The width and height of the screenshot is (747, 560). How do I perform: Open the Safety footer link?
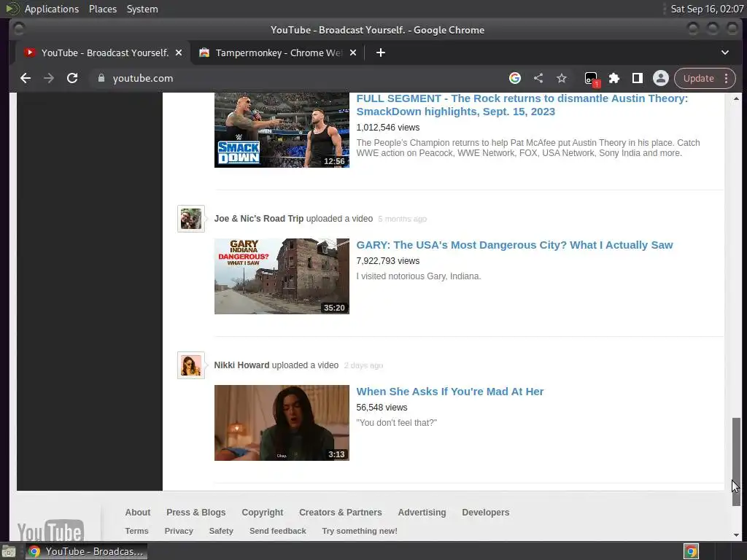[x=221, y=531]
